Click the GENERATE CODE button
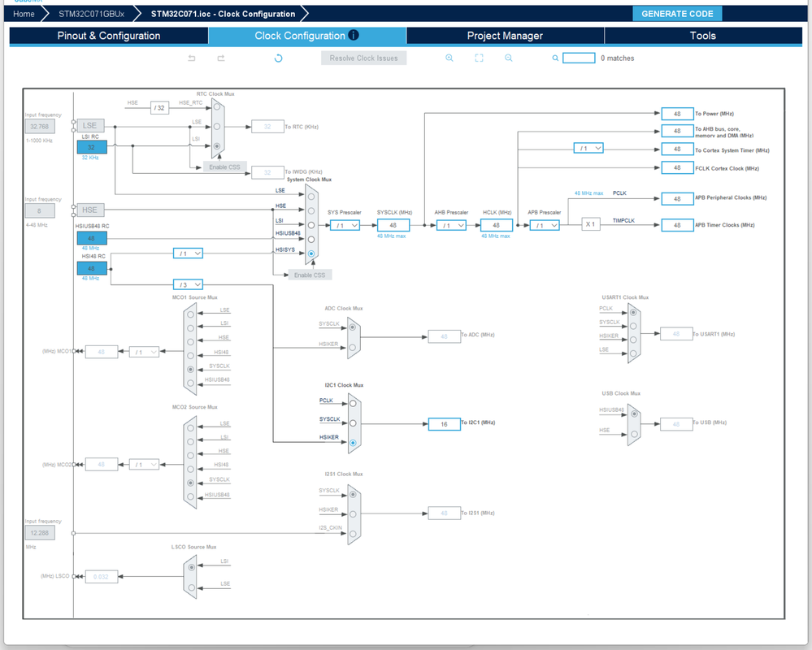 coord(677,14)
